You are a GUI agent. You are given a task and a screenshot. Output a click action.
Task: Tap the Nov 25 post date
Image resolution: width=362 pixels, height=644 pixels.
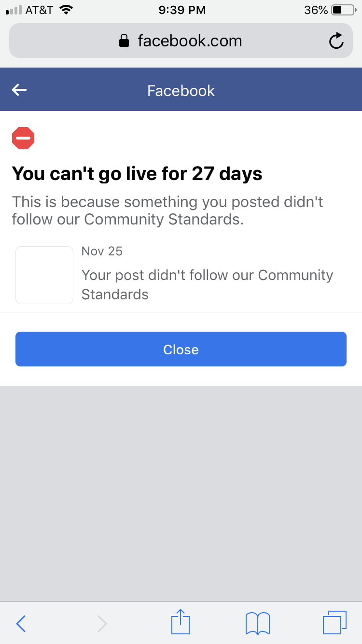point(102,251)
